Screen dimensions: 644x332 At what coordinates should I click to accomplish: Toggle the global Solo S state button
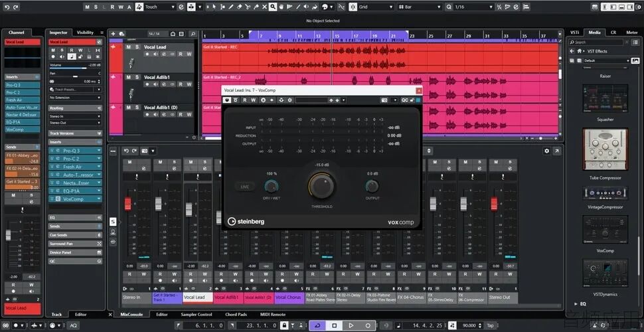coord(96,7)
